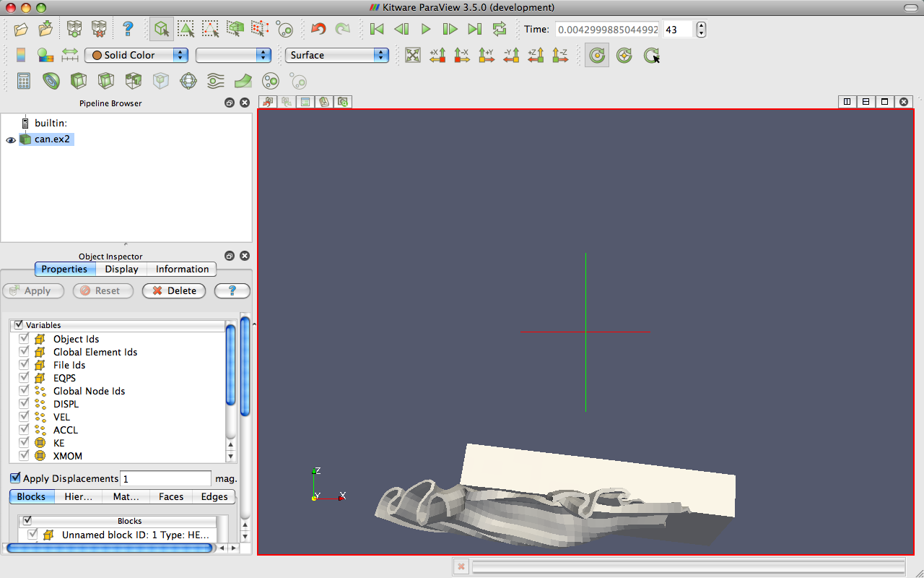Apply the Glyph filter
This screenshot has width=924, height=578.
pyautogui.click(x=188, y=81)
